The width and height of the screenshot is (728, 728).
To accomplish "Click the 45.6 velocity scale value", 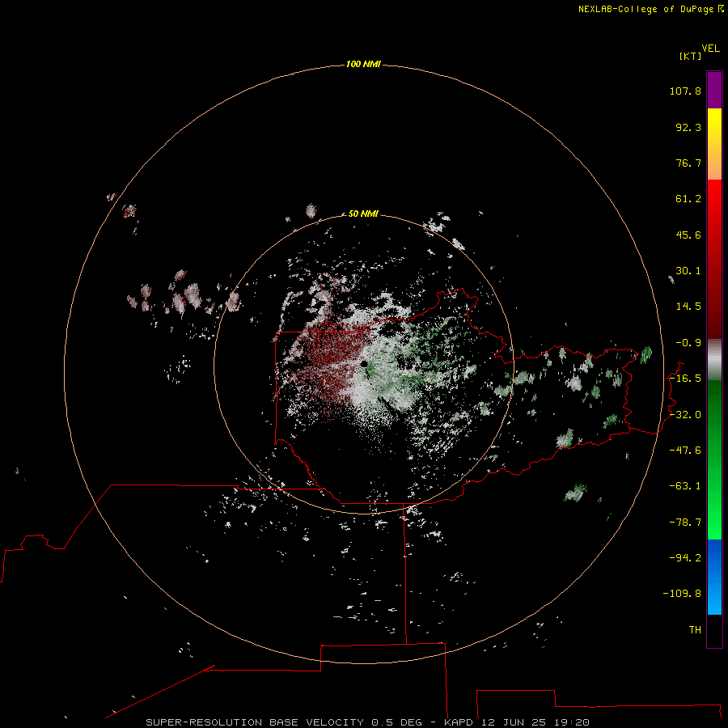I will coord(688,235).
